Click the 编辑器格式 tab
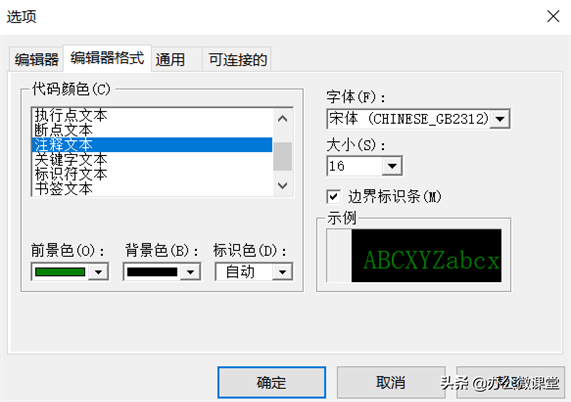 (107, 58)
